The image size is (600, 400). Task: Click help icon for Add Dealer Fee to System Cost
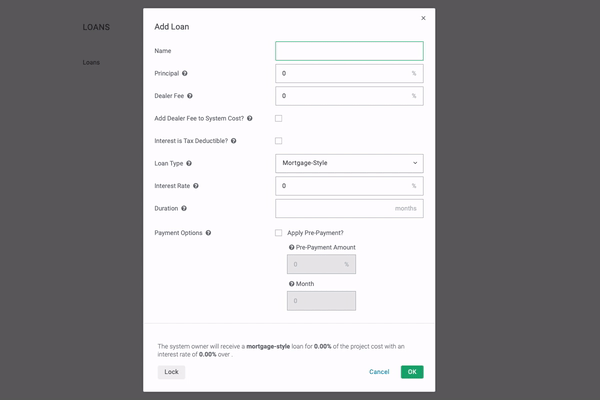250,118
